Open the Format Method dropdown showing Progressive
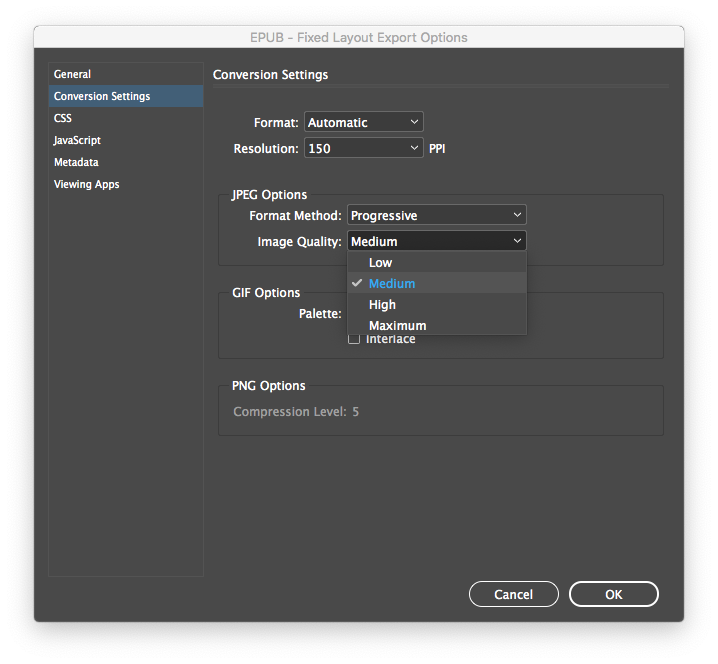Image resolution: width=718 pixels, height=664 pixels. (x=436, y=215)
